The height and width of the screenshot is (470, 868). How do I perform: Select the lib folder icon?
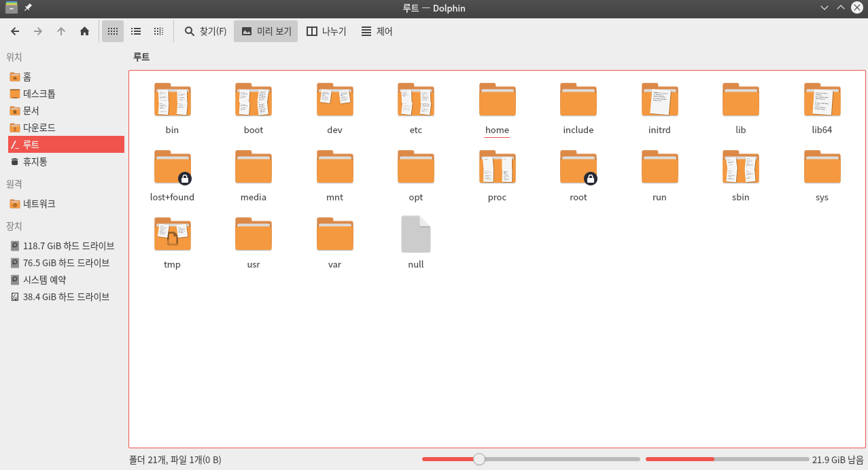741,100
